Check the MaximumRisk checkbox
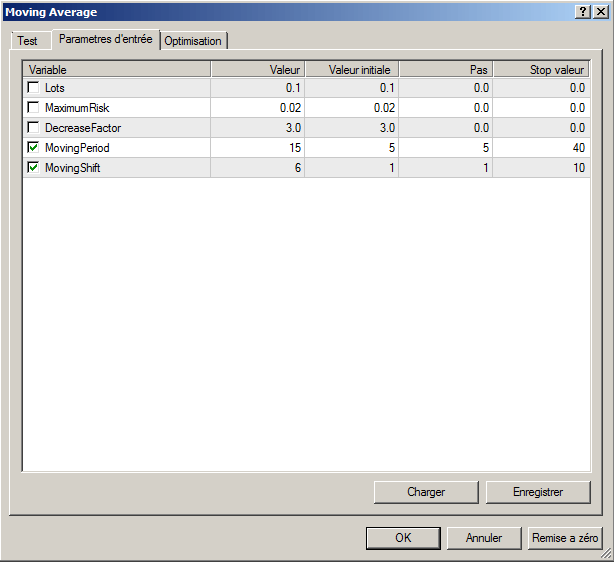The height and width of the screenshot is (562, 614). [34, 108]
